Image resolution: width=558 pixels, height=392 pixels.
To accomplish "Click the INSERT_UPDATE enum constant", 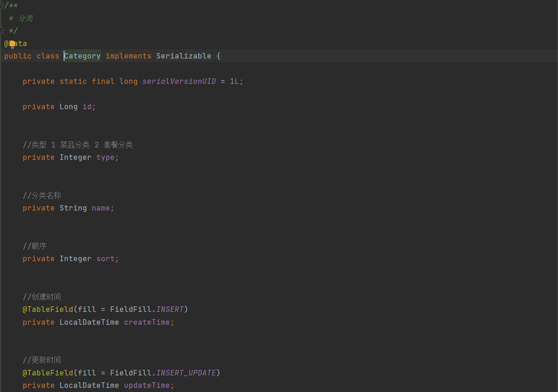I will tap(186, 373).
